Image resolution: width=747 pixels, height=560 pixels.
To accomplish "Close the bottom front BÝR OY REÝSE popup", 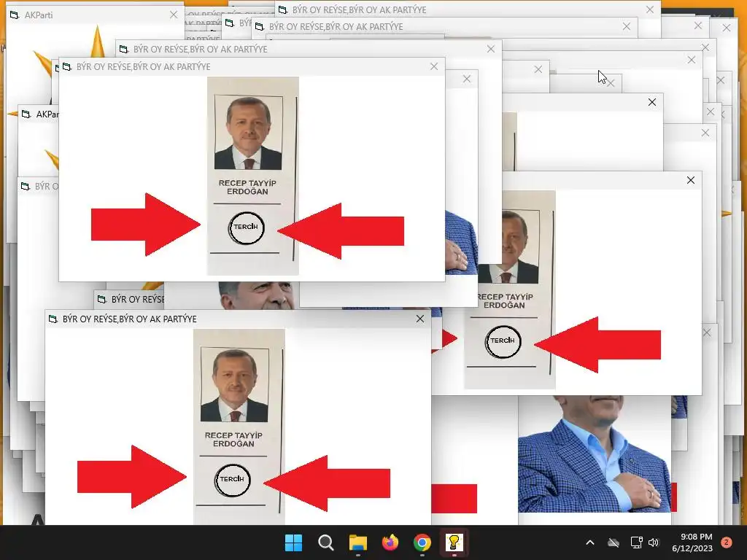I will coord(420,319).
